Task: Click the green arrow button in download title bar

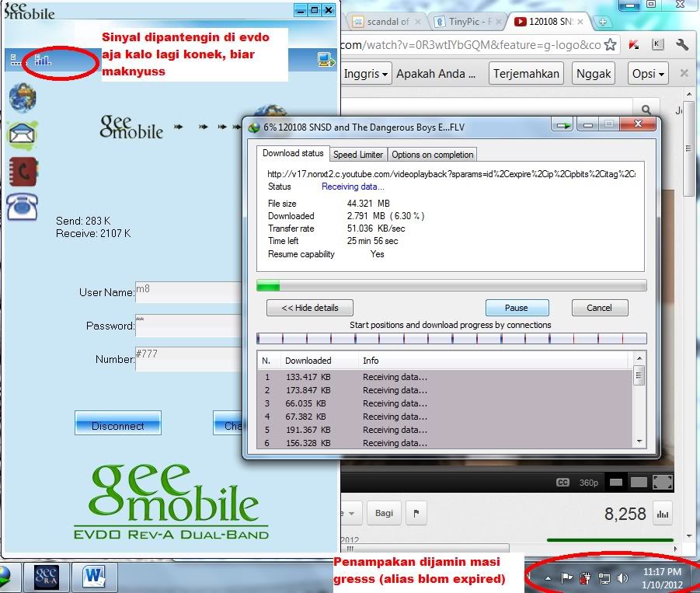Action: pyautogui.click(x=563, y=125)
